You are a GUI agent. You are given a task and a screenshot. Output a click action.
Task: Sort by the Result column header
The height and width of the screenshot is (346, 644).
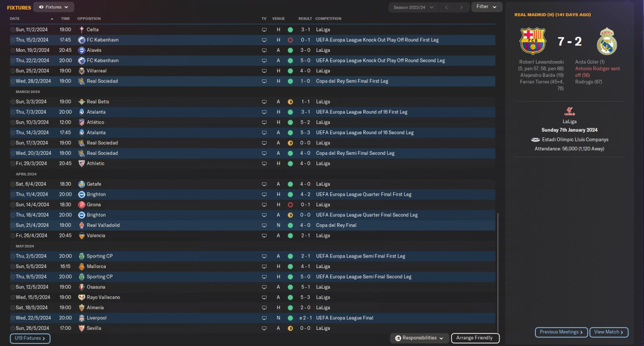(305, 19)
